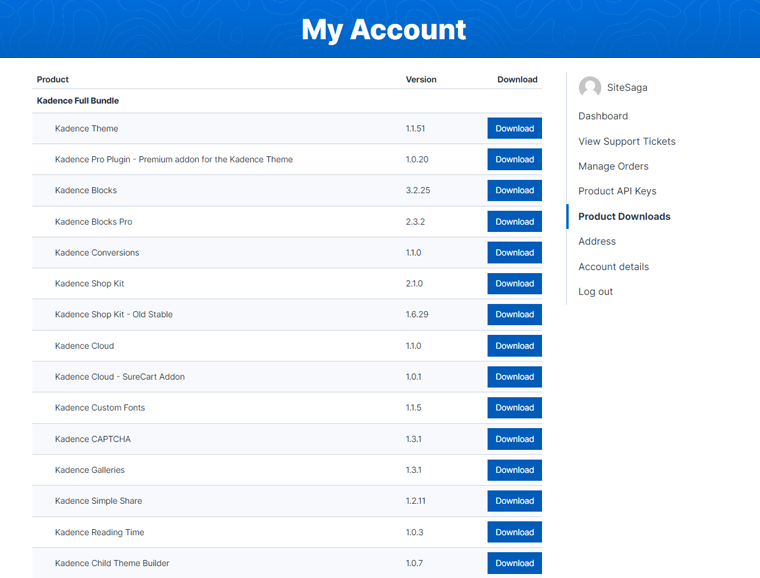Click Kadence Cloud - SureCart Addon name
This screenshot has width=760, height=578.
(120, 376)
